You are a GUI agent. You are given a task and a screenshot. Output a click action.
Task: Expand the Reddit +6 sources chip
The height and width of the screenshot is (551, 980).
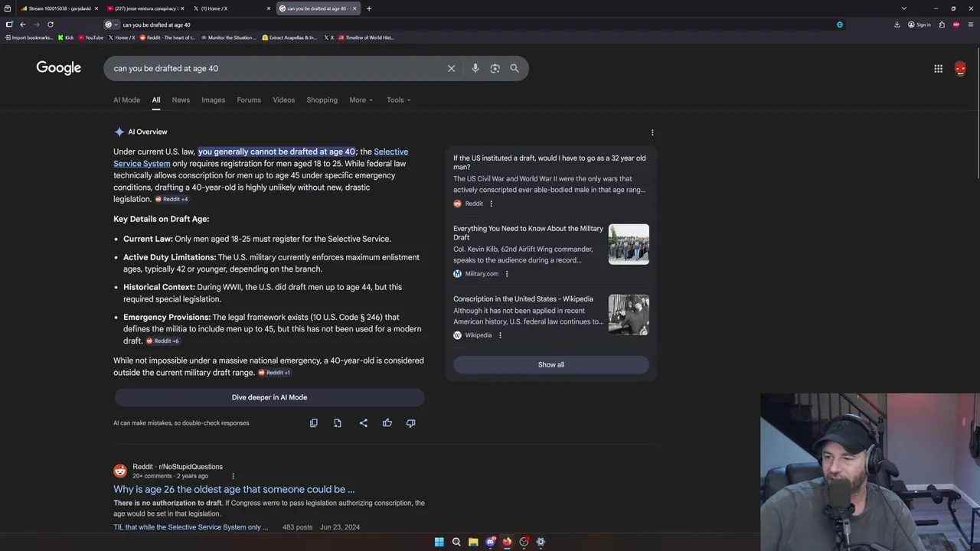tap(163, 341)
